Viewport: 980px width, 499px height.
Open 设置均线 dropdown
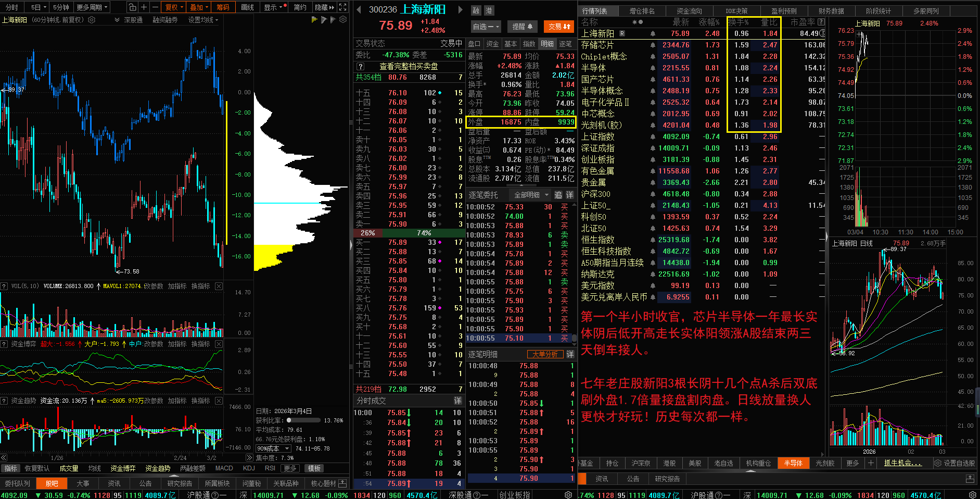coord(203,20)
